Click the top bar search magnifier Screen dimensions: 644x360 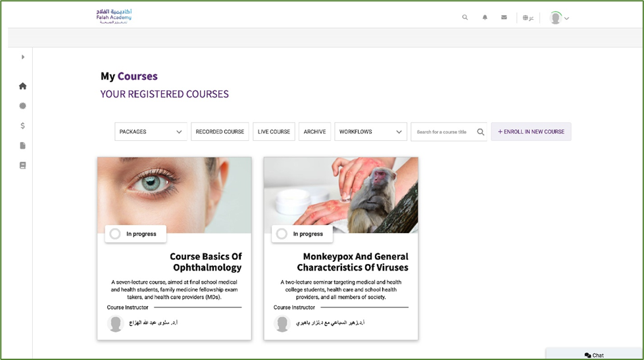pos(465,18)
